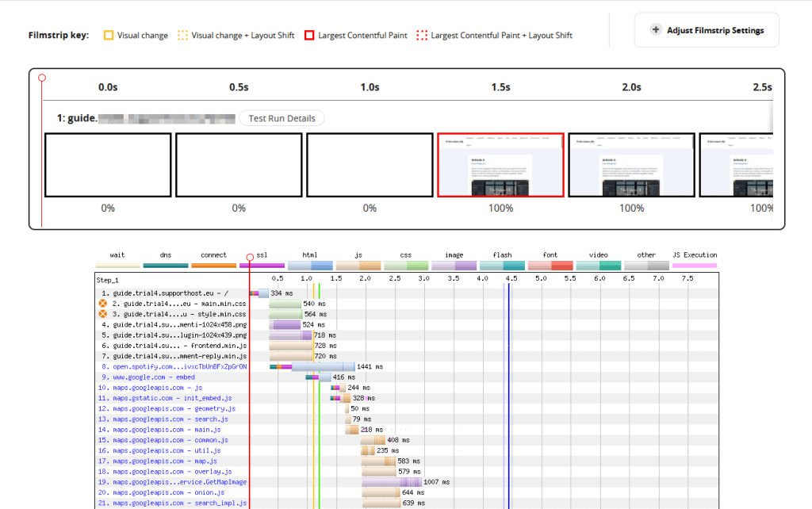Grab the red waterfall time marker circle
This screenshot has width=812, height=509.
[x=250, y=257]
